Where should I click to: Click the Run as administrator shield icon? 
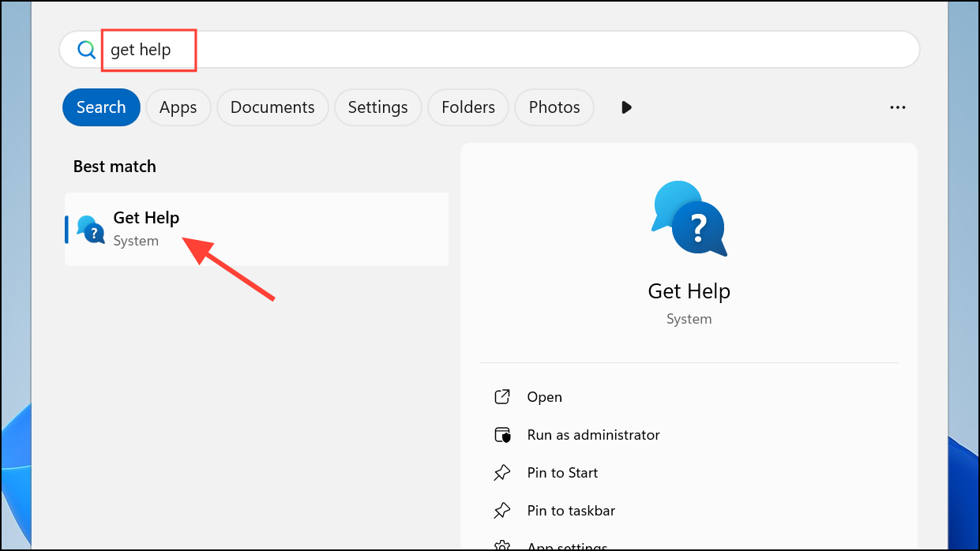point(502,435)
